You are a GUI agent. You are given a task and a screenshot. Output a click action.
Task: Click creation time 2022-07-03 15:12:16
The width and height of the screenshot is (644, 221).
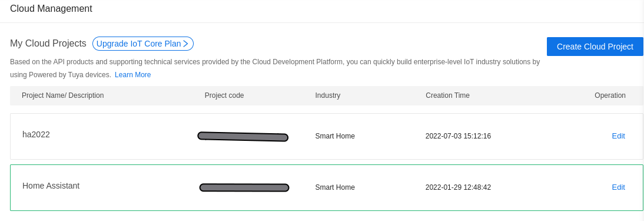coord(458,136)
